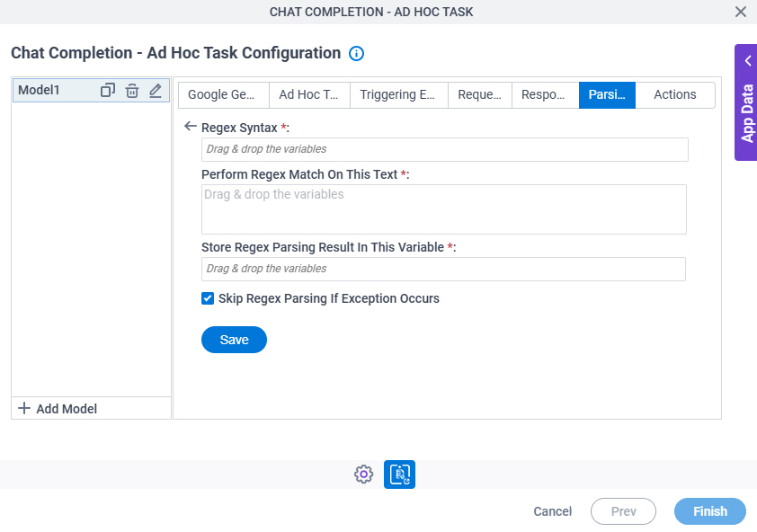Viewport: 757px width, 532px height.
Task: Delete Model1 with the trash icon
Action: point(132,90)
